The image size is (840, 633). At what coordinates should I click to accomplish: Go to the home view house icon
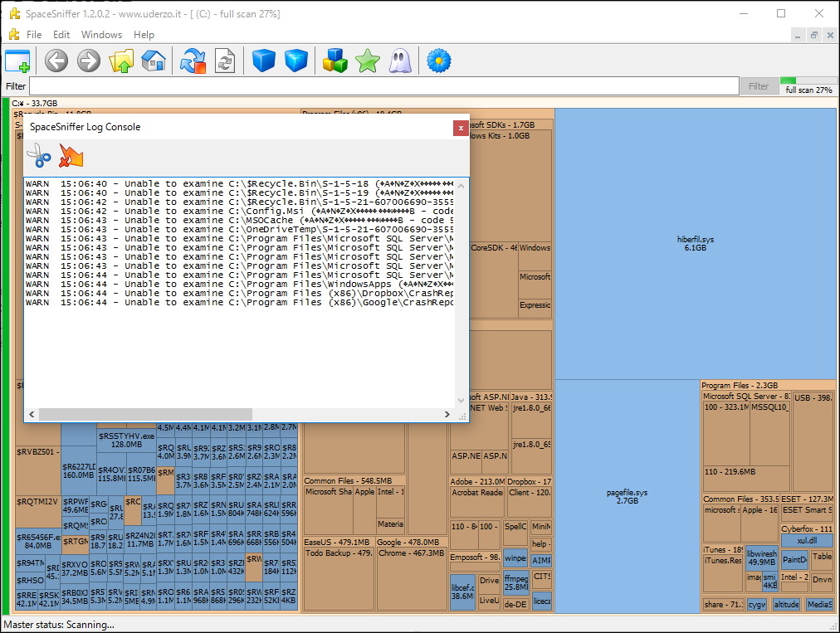point(154,61)
